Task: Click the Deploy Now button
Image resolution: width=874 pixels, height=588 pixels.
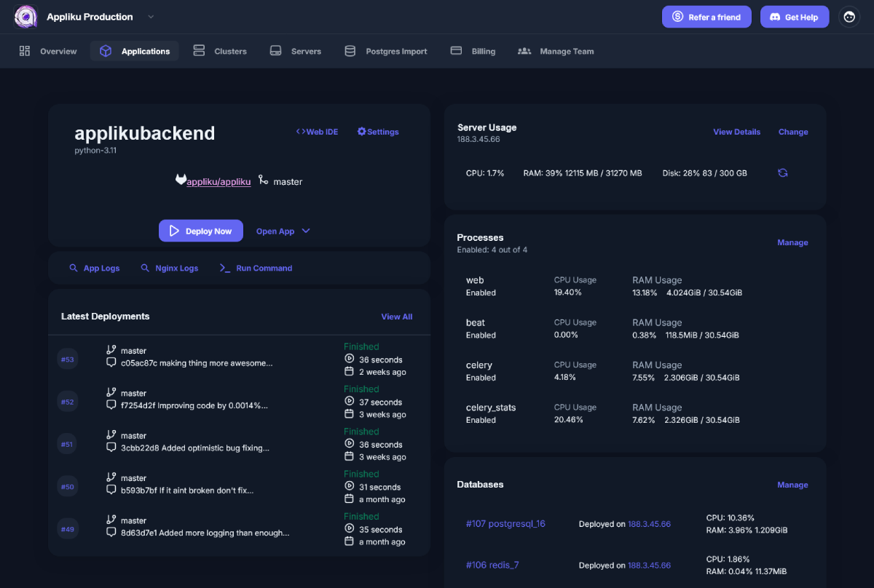Action: coord(201,231)
